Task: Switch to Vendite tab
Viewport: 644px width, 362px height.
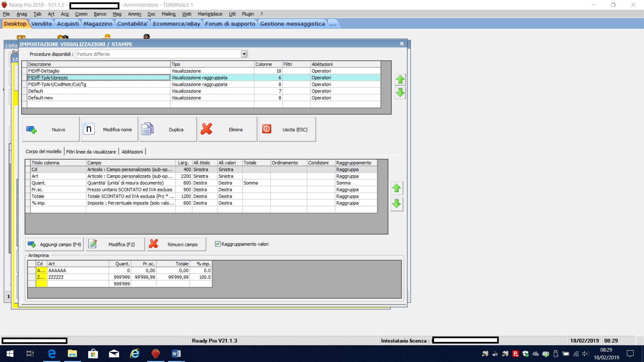Action: (x=42, y=24)
